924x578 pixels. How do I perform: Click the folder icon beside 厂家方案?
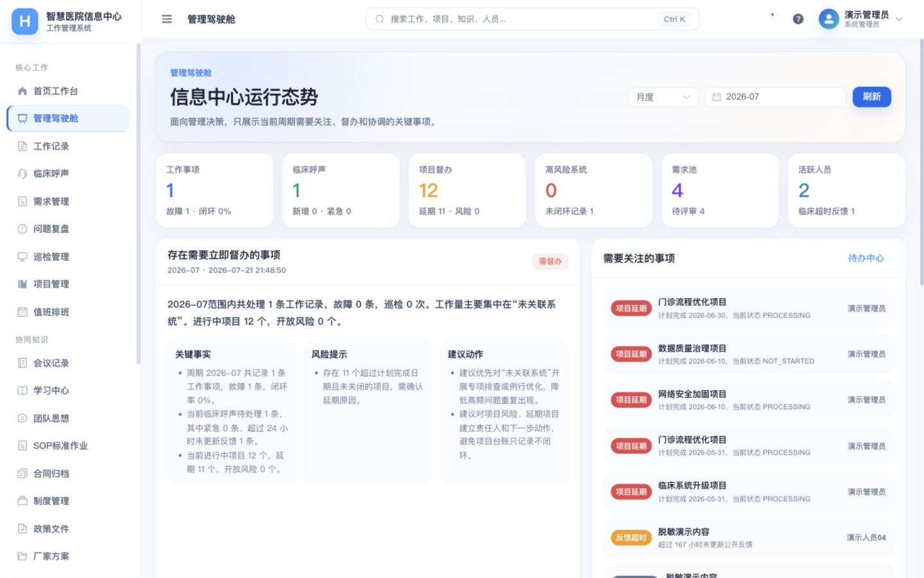(x=22, y=556)
